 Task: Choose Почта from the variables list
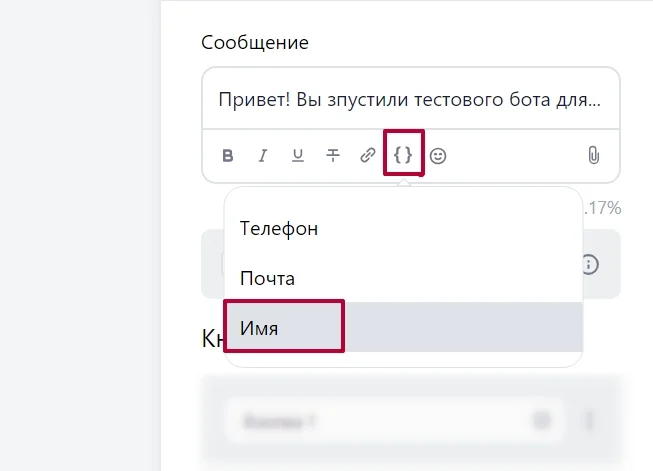point(268,278)
